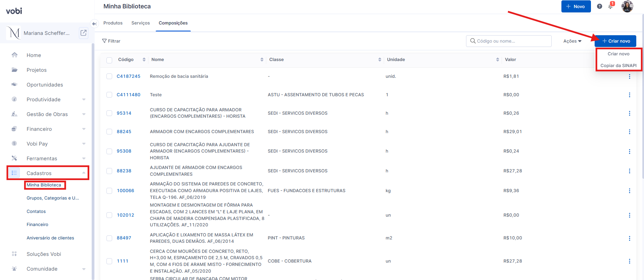Open the notifications bell

tap(610, 6)
